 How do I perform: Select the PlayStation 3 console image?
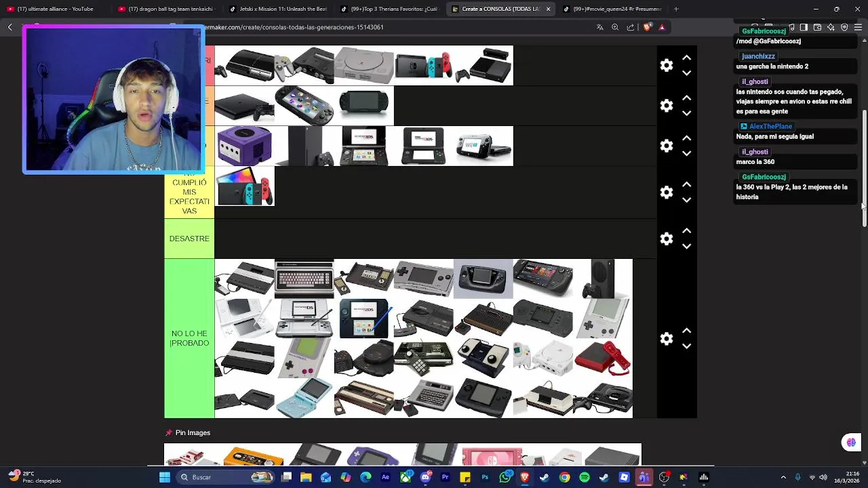pyautogui.click(x=244, y=65)
